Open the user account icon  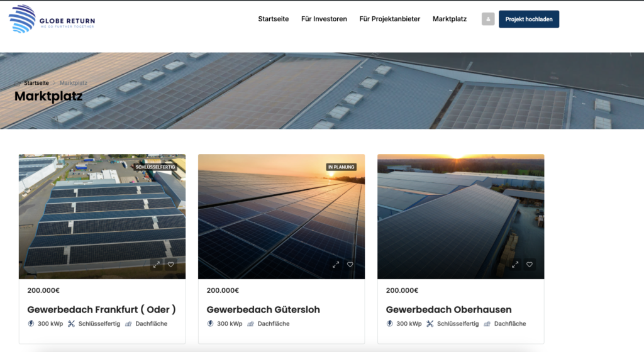click(488, 19)
